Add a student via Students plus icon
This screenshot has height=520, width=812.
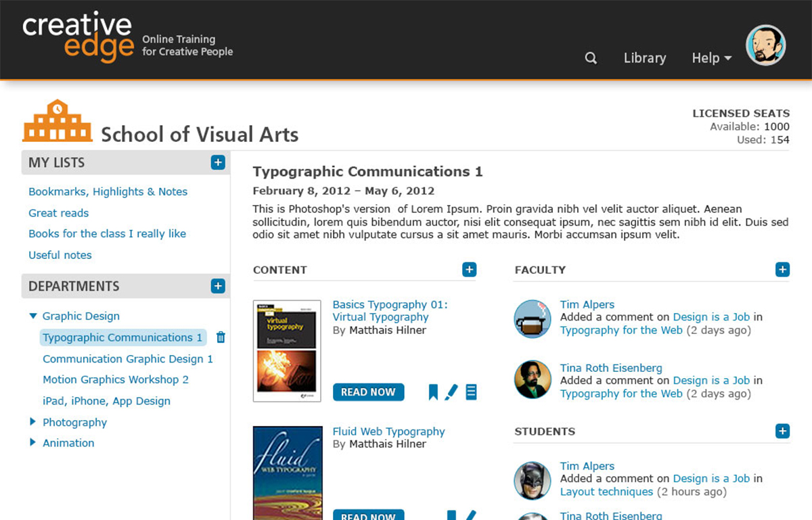[782, 431]
